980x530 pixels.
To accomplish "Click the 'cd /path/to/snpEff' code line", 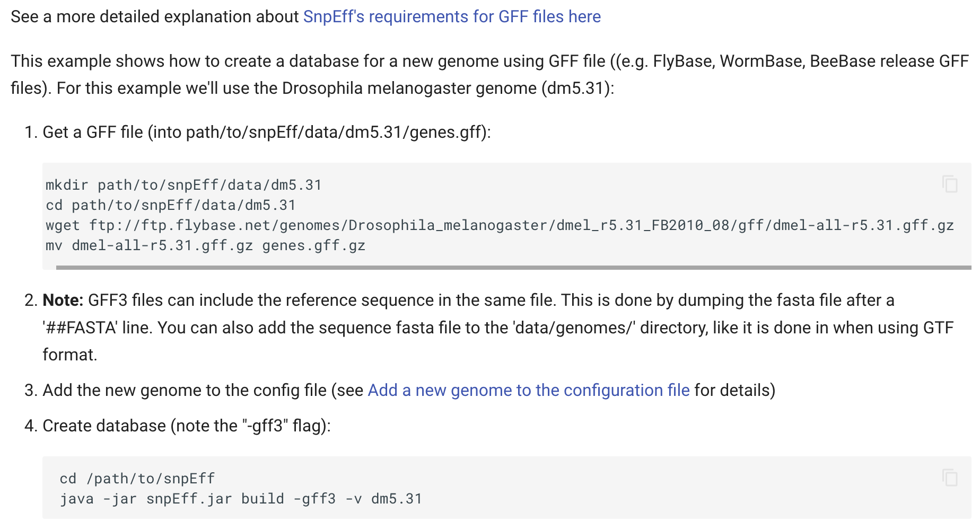I will click(137, 479).
